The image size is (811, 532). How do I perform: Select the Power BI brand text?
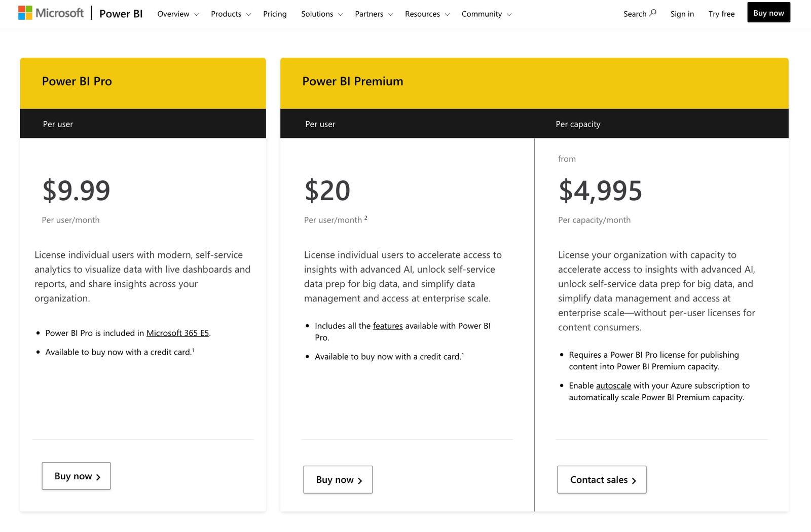pos(120,14)
